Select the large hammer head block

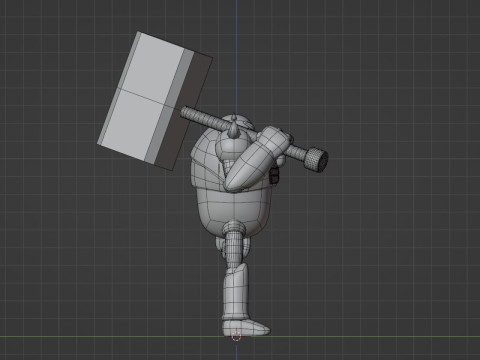155,101
